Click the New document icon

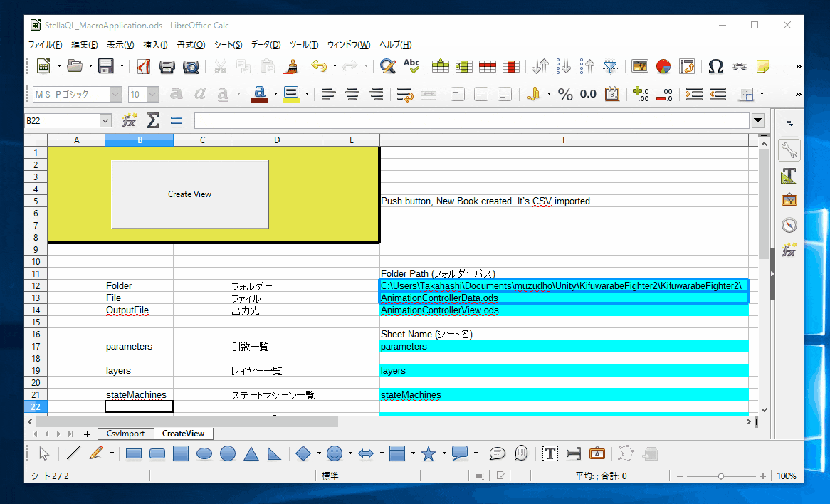(43, 66)
